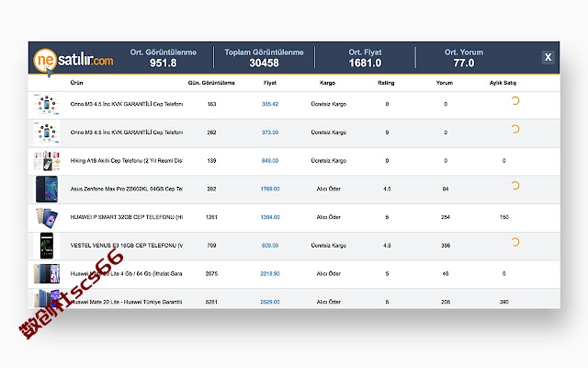Sort by the Rating column header
This screenshot has width=588, height=368.
click(x=386, y=83)
